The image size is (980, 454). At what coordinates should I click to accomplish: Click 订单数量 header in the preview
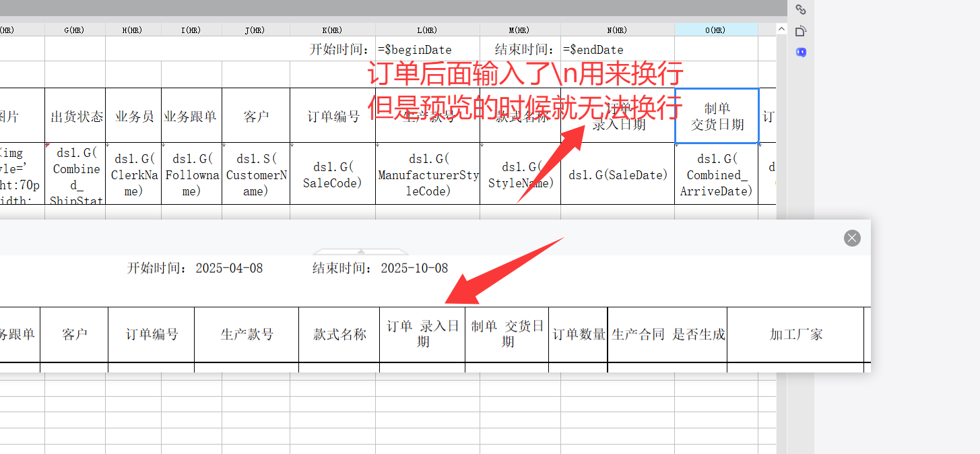579,334
